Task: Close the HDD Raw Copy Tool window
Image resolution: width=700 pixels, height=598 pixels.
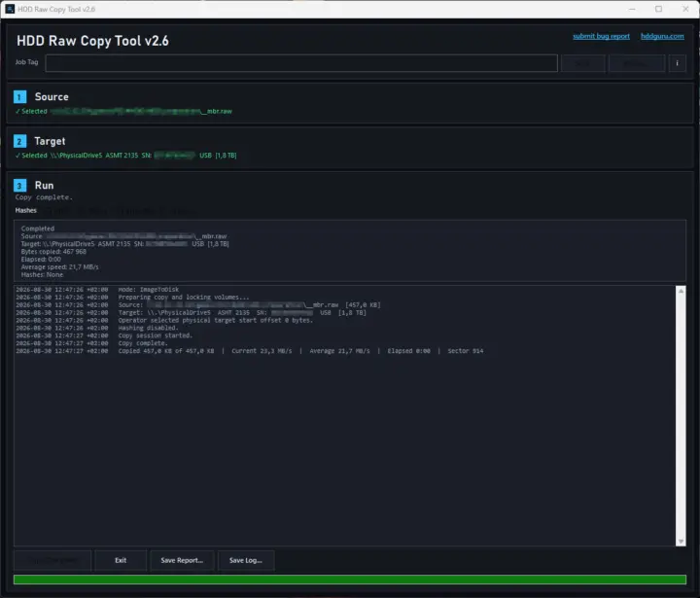Action: (685, 9)
